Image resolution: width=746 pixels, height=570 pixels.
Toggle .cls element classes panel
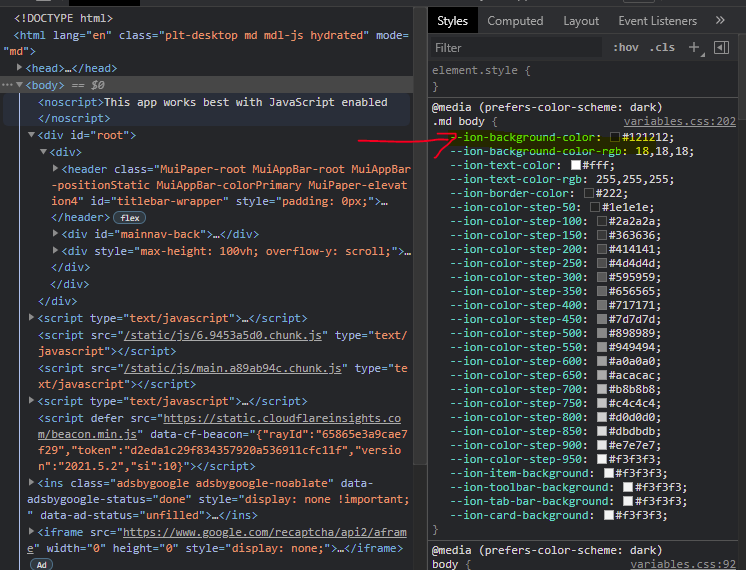(x=662, y=47)
